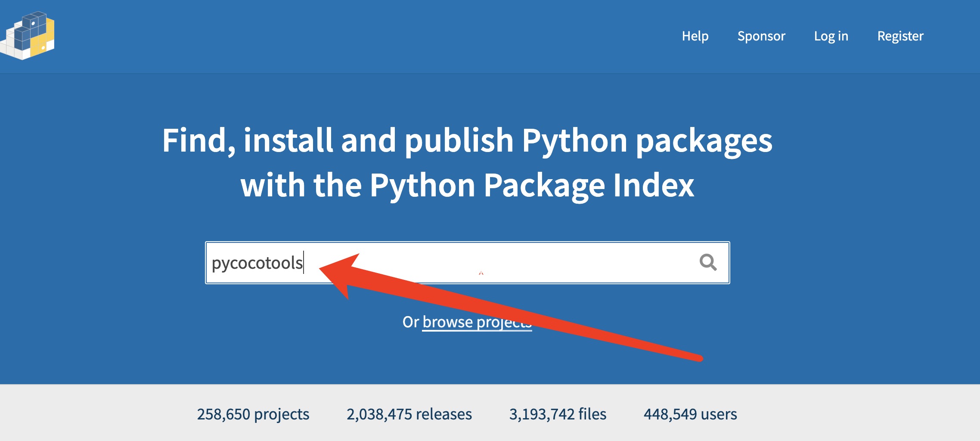The image size is (980, 441).
Task: Click the PyPI cube logo
Action: 28,36
